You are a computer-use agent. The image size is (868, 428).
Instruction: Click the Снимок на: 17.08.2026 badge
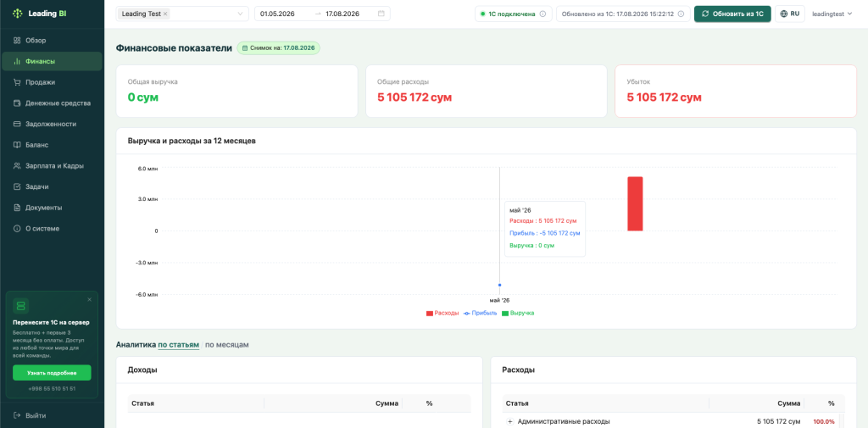[278, 48]
